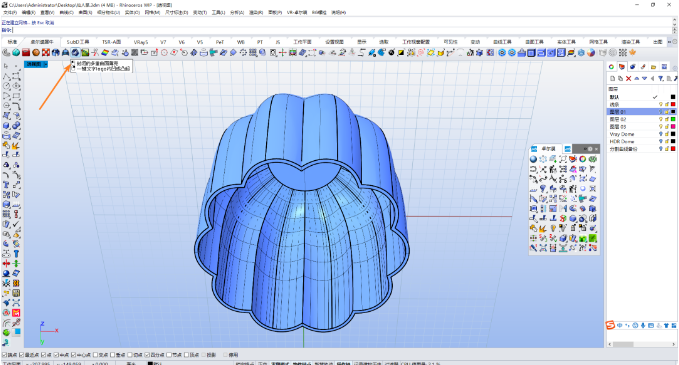Click the black and yellow square toolbar icon
Image resolution: width=679 pixels, height=365 pixels.
click(x=401, y=52)
